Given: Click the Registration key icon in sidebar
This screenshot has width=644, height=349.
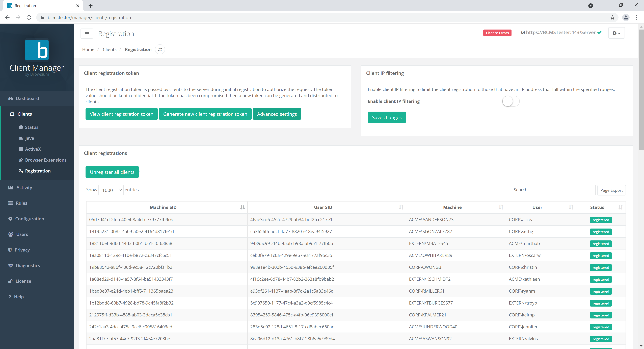Looking at the screenshot, I should (x=21, y=171).
